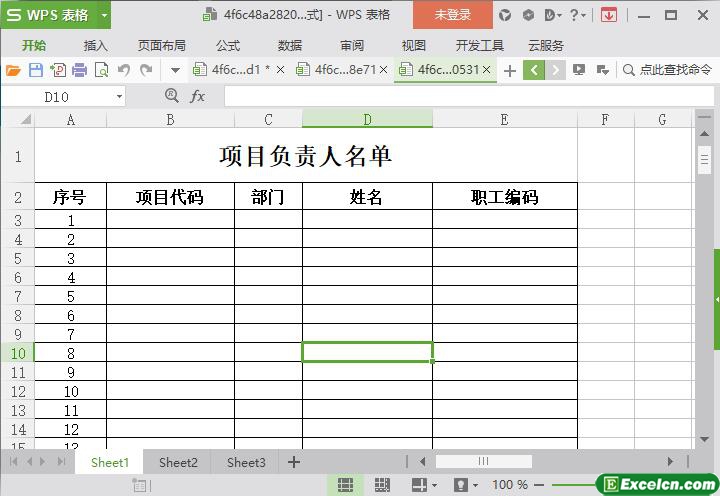Open the D-shaped icon dropdown in title bar
Image resolution: width=720 pixels, height=496 pixels.
click(x=553, y=16)
